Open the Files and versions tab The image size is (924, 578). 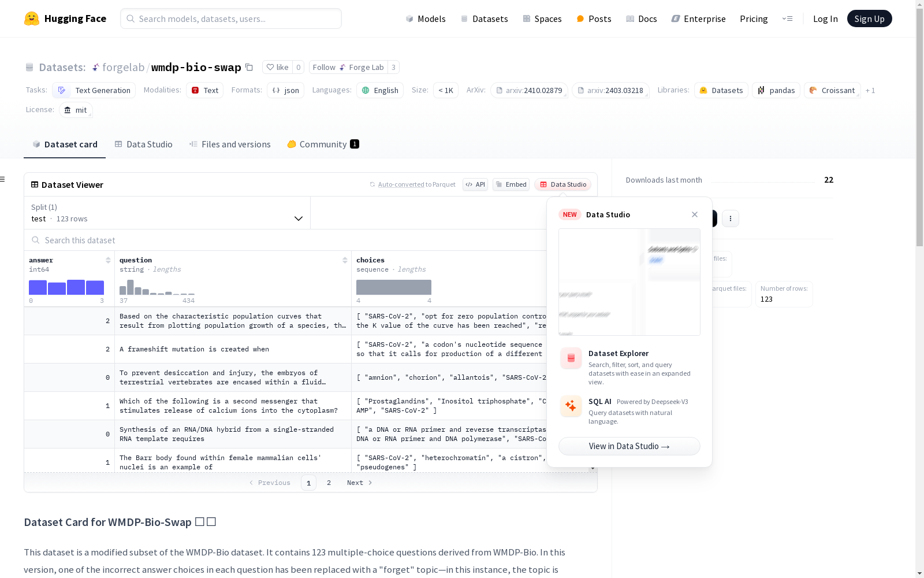230,144
